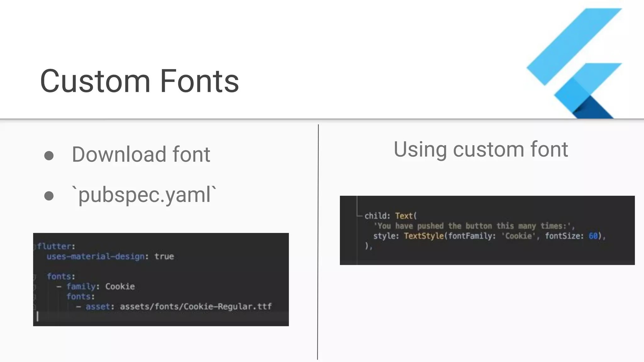The image size is (644, 362).
Task: Click the 'Download font' bullet text
Action: [141, 154]
